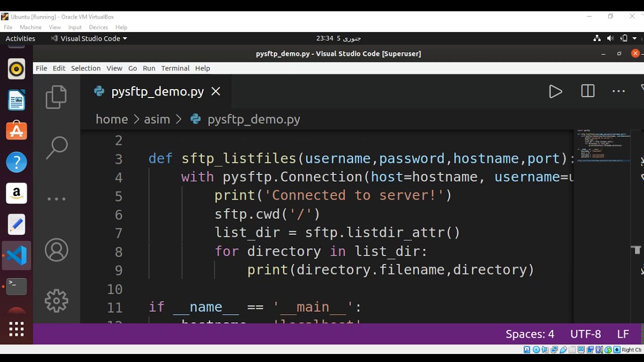Click line number 11 in the gutter
This screenshot has height=362, width=644.
[115, 308]
